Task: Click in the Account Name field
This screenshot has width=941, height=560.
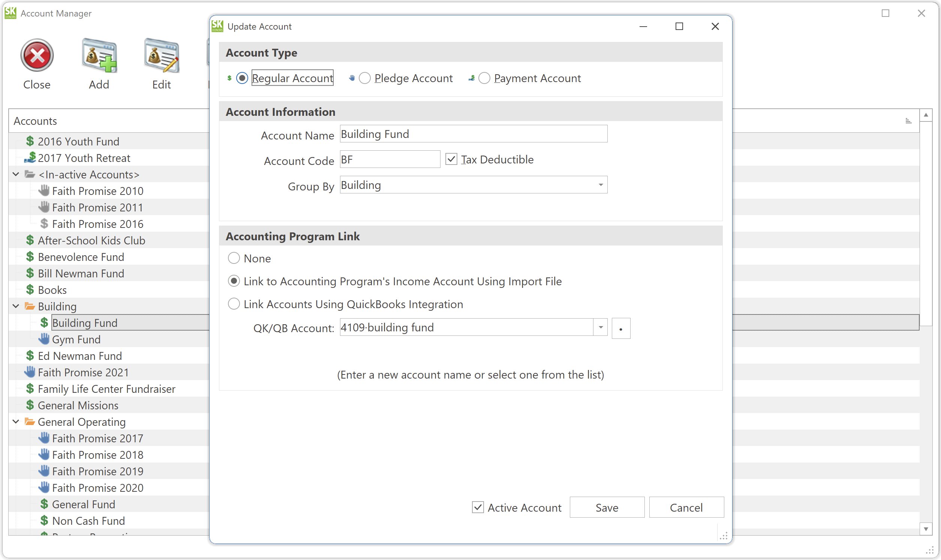Action: pos(473,134)
